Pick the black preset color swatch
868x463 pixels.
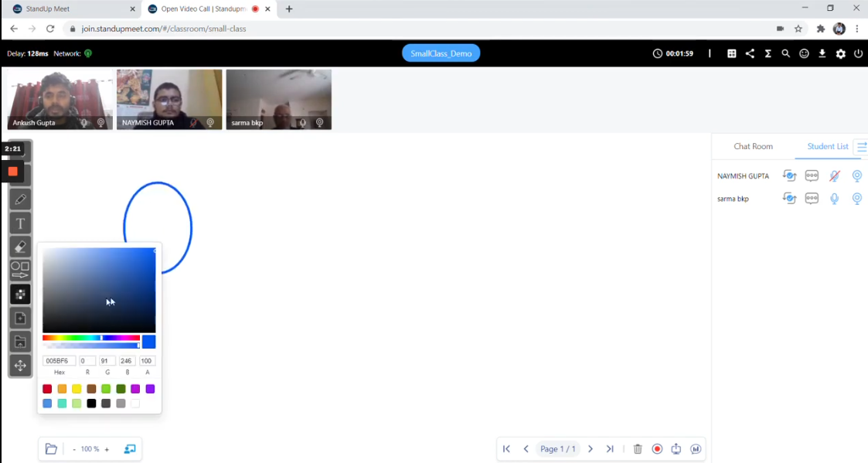point(91,403)
